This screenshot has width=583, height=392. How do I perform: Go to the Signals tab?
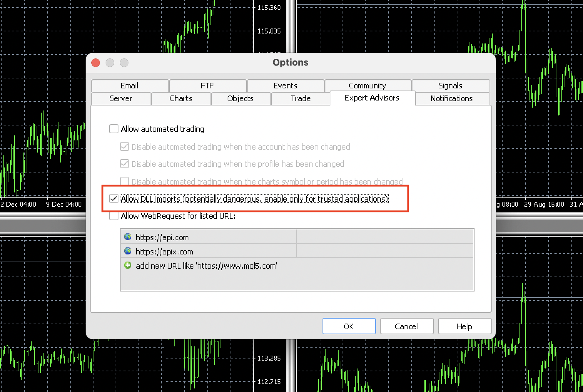tap(450, 86)
